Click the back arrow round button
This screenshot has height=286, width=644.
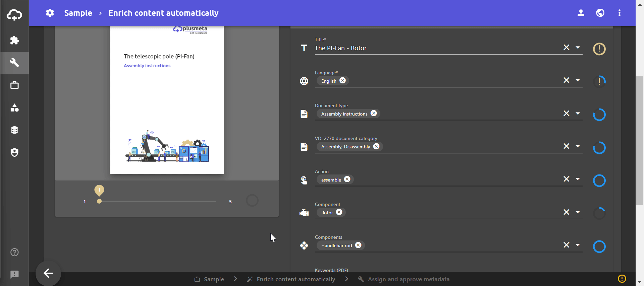point(48,273)
